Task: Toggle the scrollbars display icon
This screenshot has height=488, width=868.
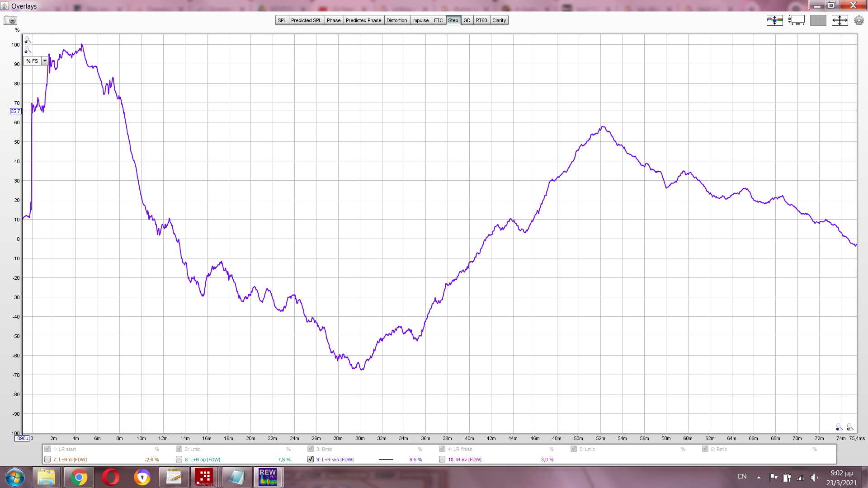Action: (x=796, y=20)
